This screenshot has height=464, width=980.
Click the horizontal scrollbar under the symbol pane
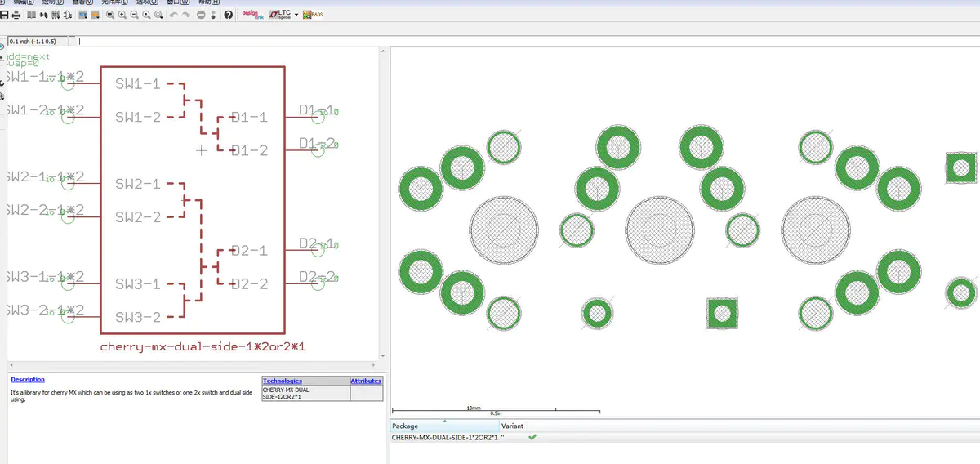[x=194, y=367]
